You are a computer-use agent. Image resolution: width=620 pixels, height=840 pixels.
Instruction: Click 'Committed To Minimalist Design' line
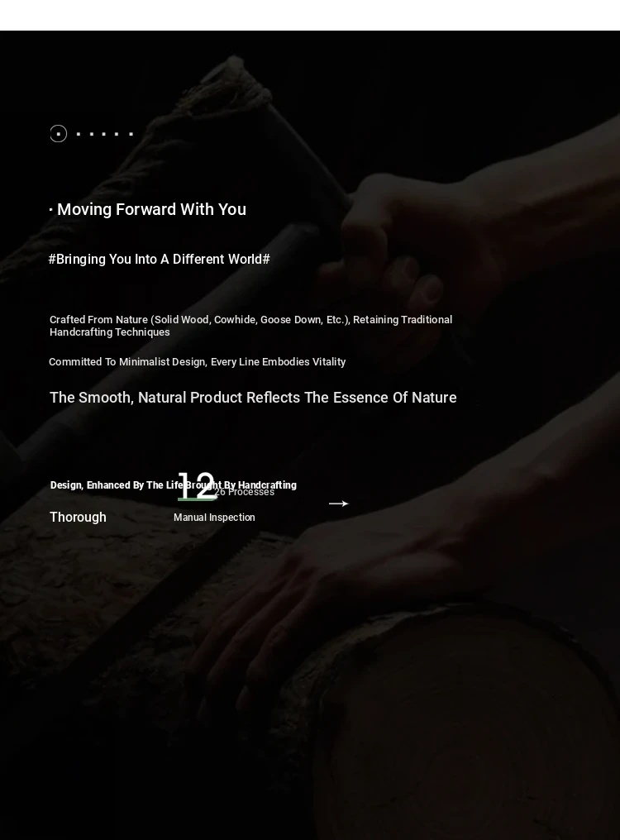pyautogui.click(x=198, y=362)
